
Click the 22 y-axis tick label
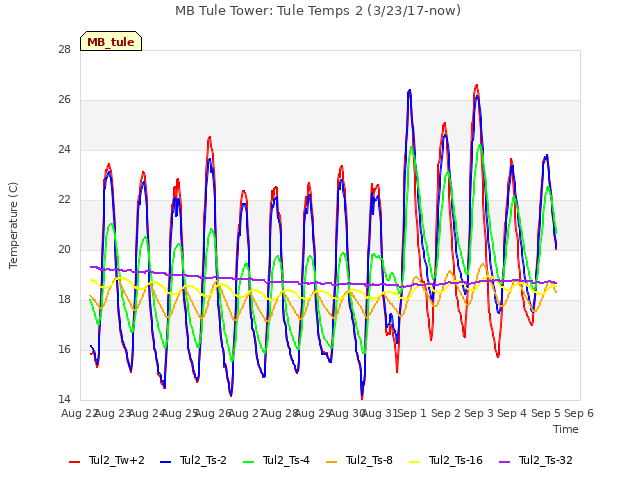pos(64,200)
